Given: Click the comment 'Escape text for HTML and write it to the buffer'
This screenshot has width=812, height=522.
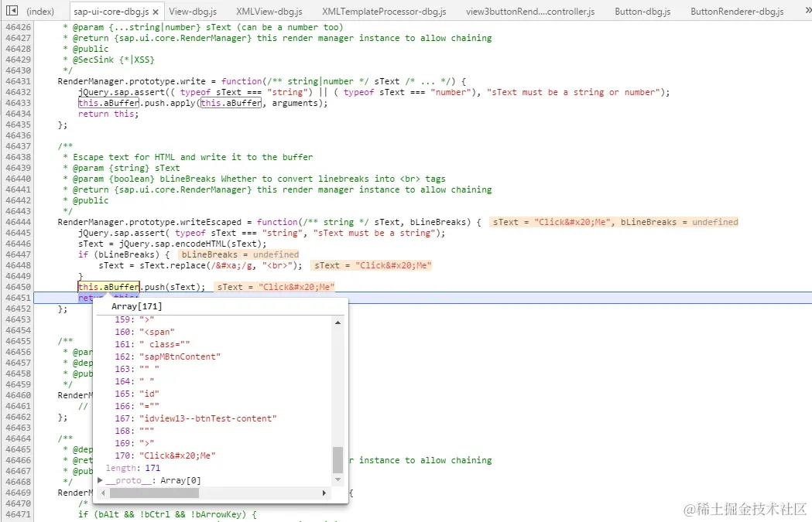Looking at the screenshot, I should coord(193,157).
